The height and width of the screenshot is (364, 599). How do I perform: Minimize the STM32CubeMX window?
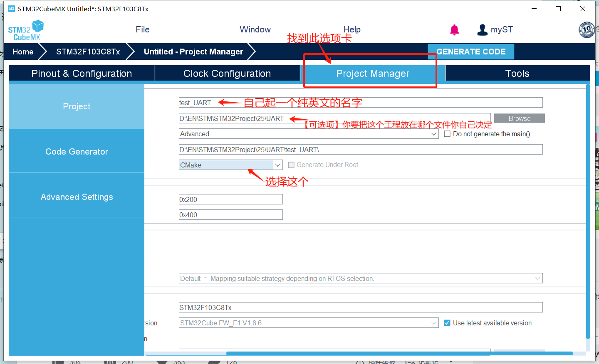[534, 9]
